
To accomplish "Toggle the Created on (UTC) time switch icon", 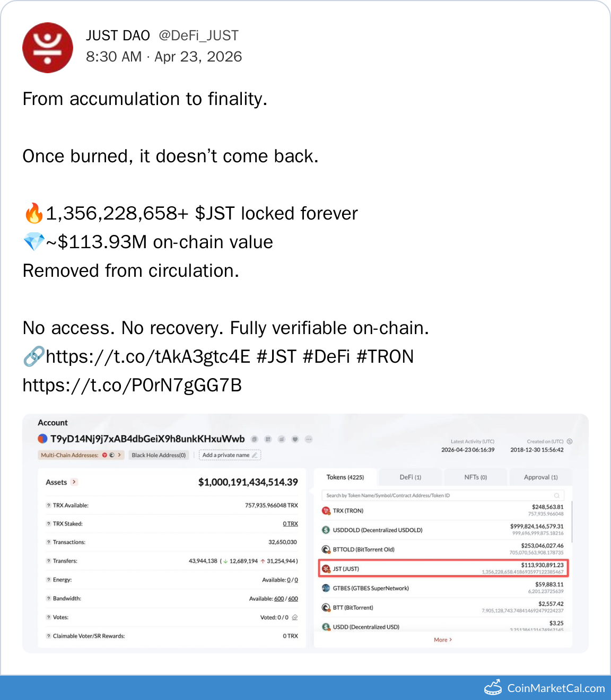I will click(570, 441).
